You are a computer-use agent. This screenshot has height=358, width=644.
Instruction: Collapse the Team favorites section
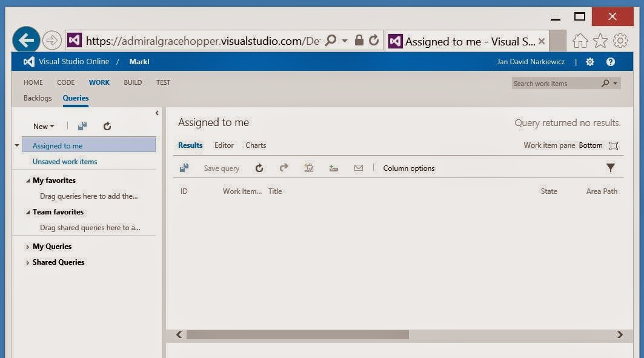pyautogui.click(x=27, y=212)
